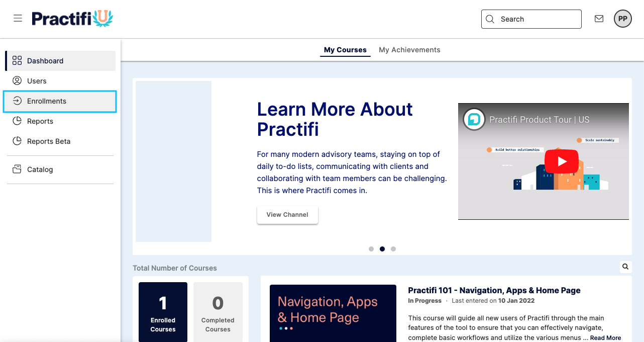Open the hamburger navigation menu
This screenshot has width=644, height=342.
(18, 19)
